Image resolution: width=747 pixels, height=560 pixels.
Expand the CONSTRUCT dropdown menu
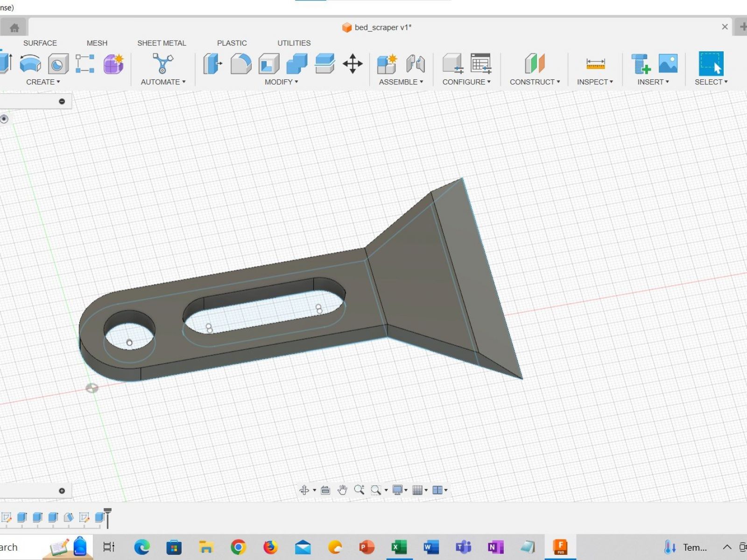[x=535, y=82]
